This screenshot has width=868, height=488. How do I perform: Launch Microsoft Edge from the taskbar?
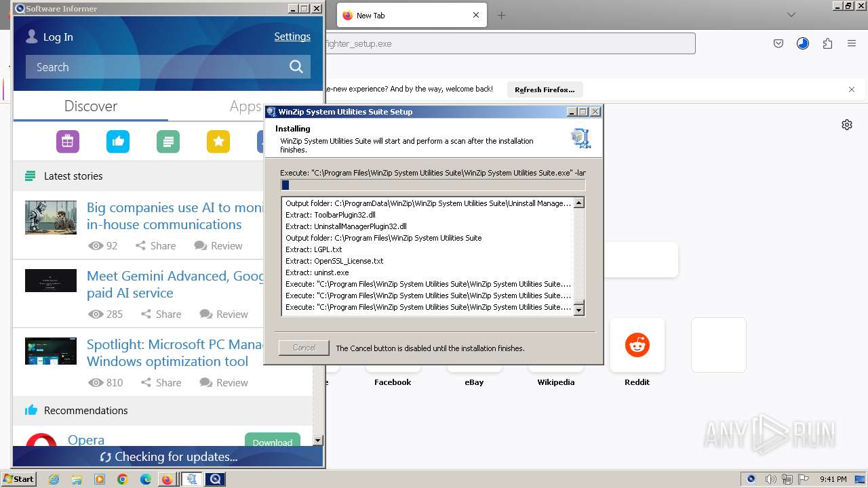click(145, 479)
